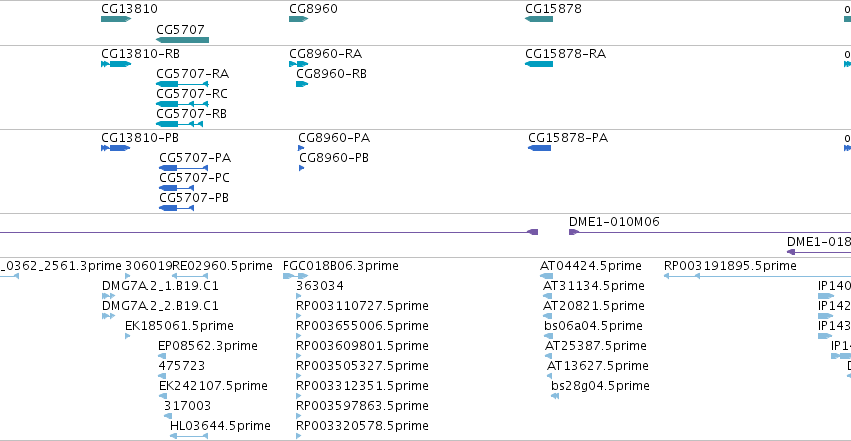The image size is (851, 441).
Task: Click the CG5707-PC protein glyph
Action: pos(176,188)
